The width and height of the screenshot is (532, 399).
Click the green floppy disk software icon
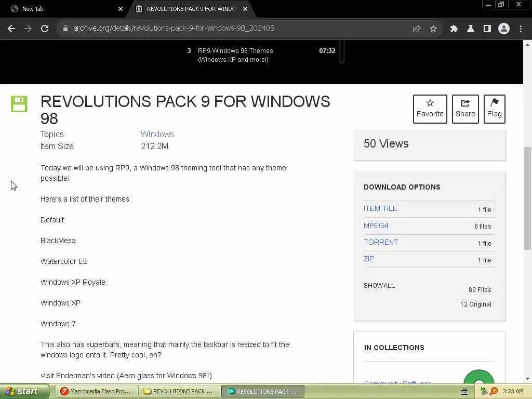click(x=19, y=104)
